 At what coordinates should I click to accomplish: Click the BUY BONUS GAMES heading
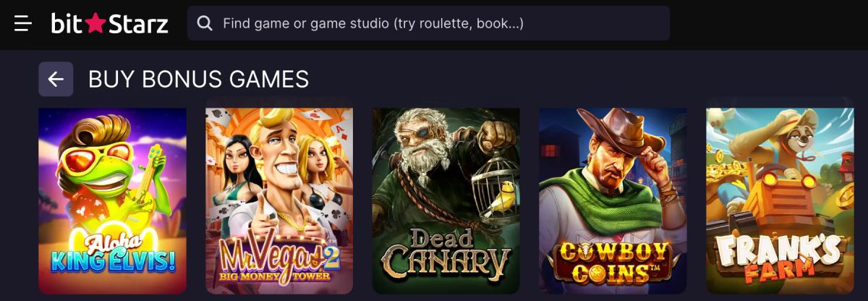pos(198,80)
